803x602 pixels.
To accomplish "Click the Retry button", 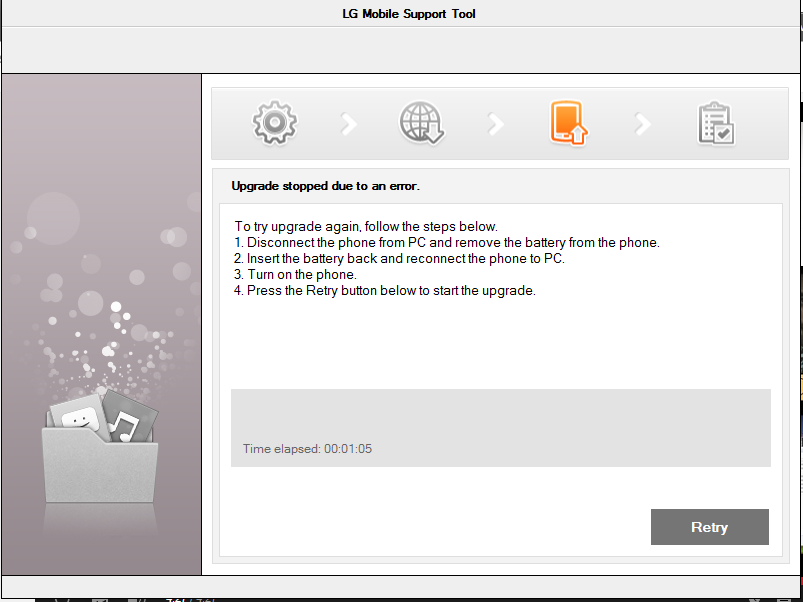I will (709, 527).
